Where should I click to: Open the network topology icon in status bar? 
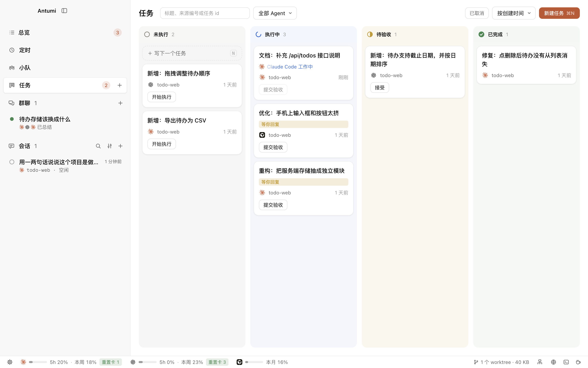coord(540,362)
